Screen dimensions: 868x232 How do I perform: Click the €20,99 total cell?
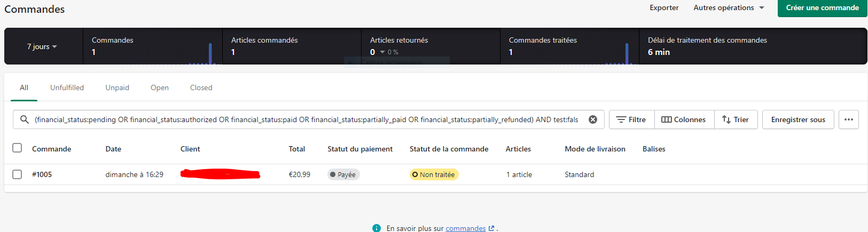click(x=299, y=174)
